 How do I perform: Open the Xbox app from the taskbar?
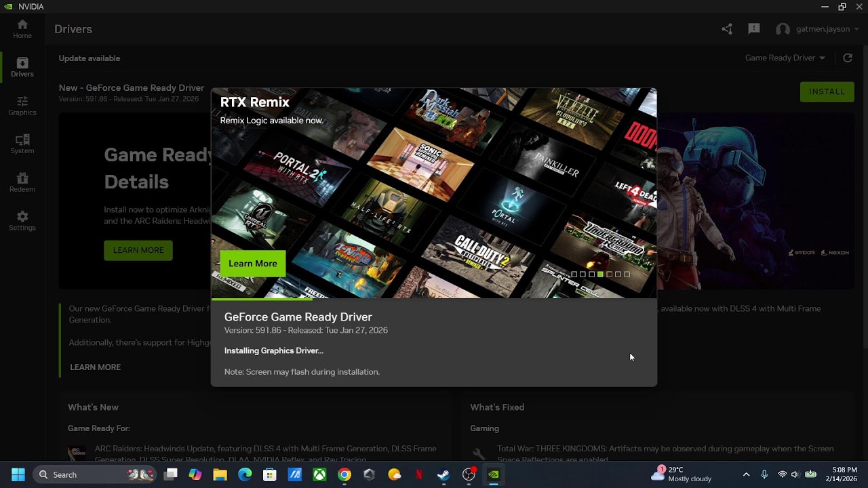(319, 474)
